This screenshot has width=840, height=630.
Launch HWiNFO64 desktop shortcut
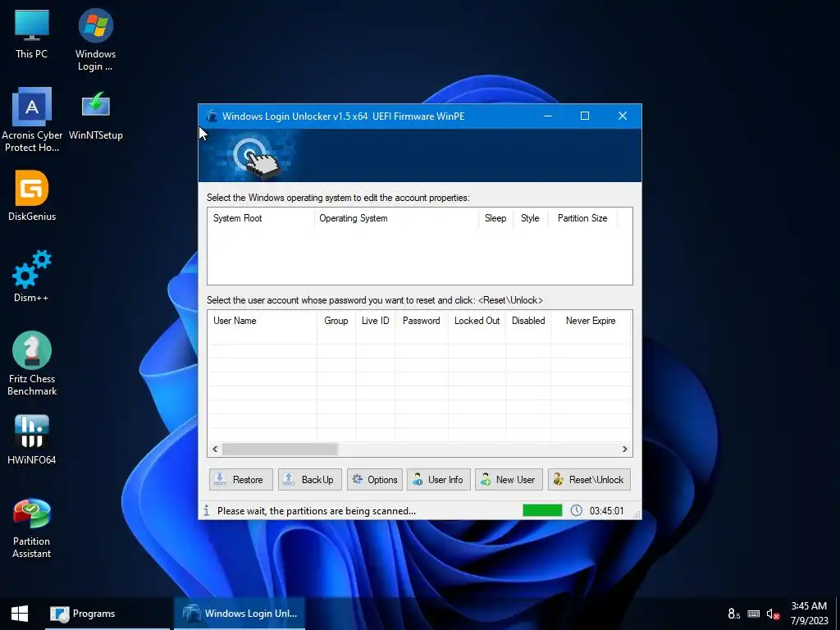click(x=32, y=440)
